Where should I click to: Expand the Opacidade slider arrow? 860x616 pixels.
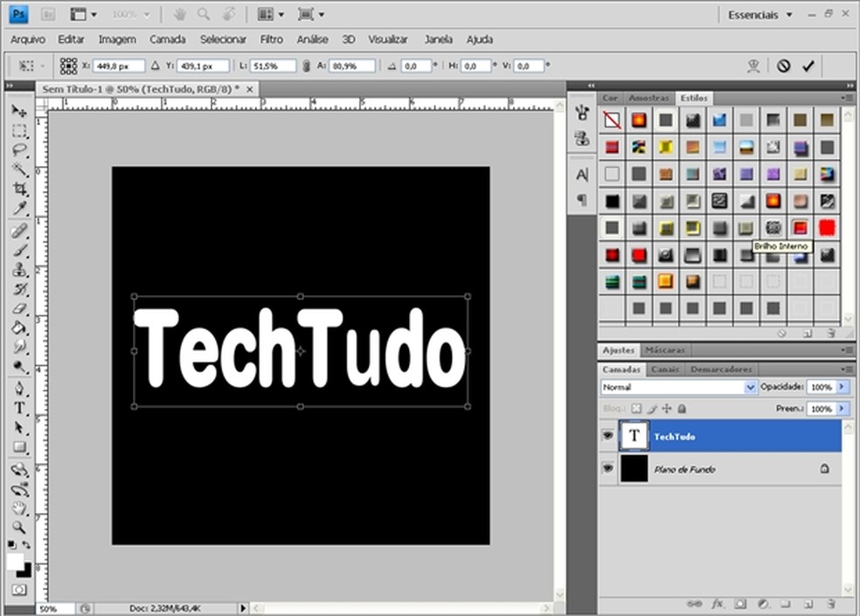(x=843, y=387)
